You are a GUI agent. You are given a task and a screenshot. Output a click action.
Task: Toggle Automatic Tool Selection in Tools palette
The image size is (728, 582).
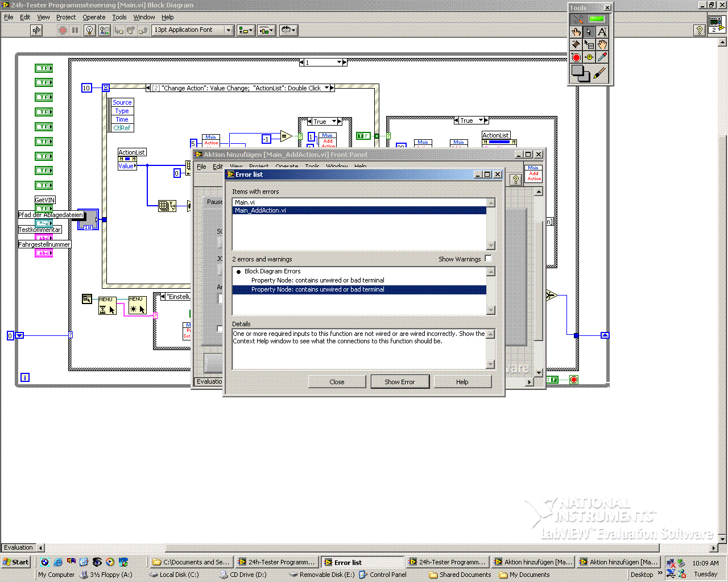589,19
